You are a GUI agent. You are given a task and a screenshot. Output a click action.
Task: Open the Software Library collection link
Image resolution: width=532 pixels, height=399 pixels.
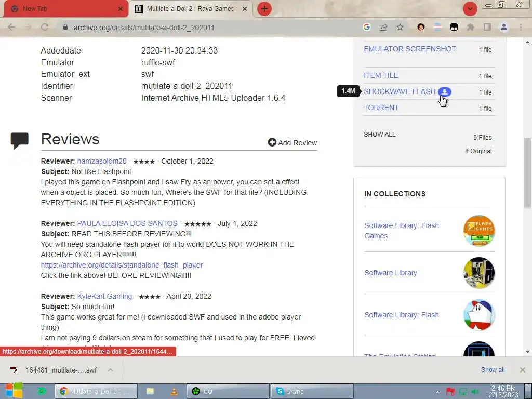pos(391,273)
